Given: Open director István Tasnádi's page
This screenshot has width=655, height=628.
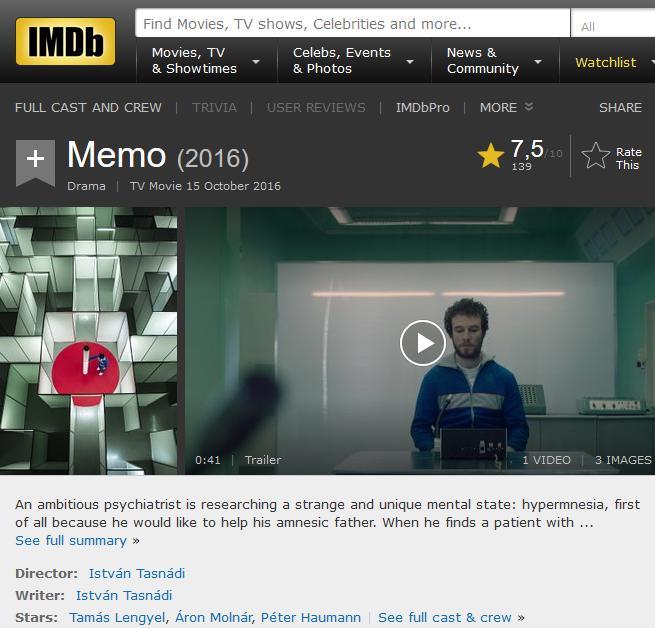Looking at the screenshot, I should tap(137, 573).
